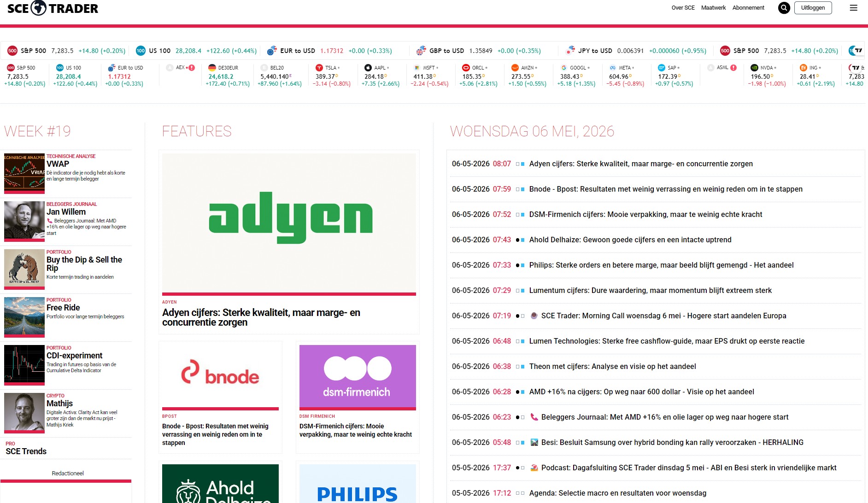Click the TECHNISCHE ANALYSE category label
The width and height of the screenshot is (868, 503).
click(x=71, y=156)
